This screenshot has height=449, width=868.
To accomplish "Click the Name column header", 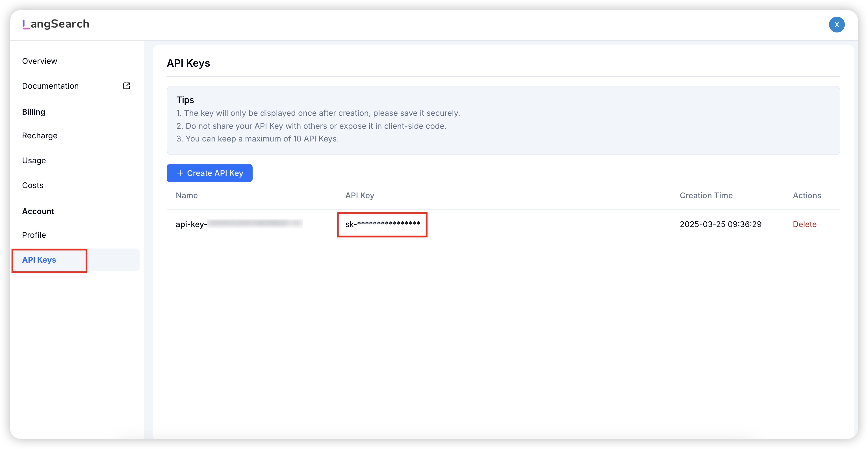I will coord(186,195).
